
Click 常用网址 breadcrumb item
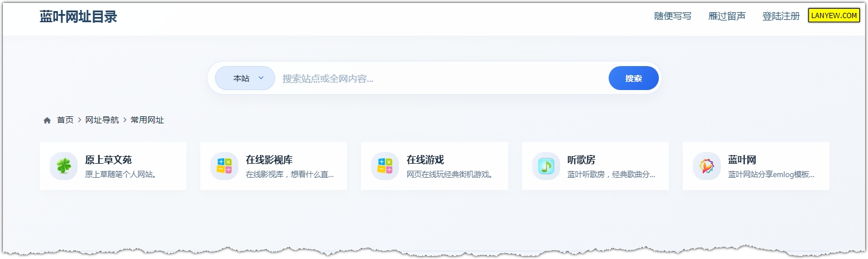click(x=147, y=120)
